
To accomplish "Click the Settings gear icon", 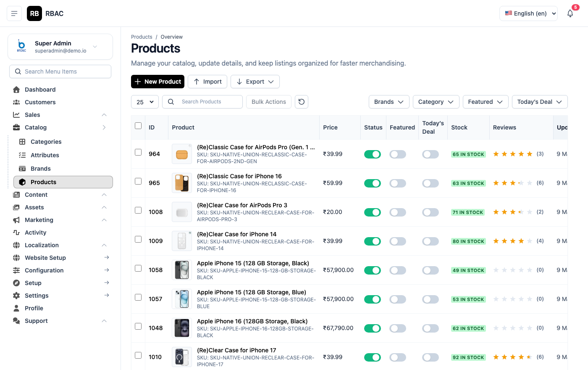I will pos(16,296).
